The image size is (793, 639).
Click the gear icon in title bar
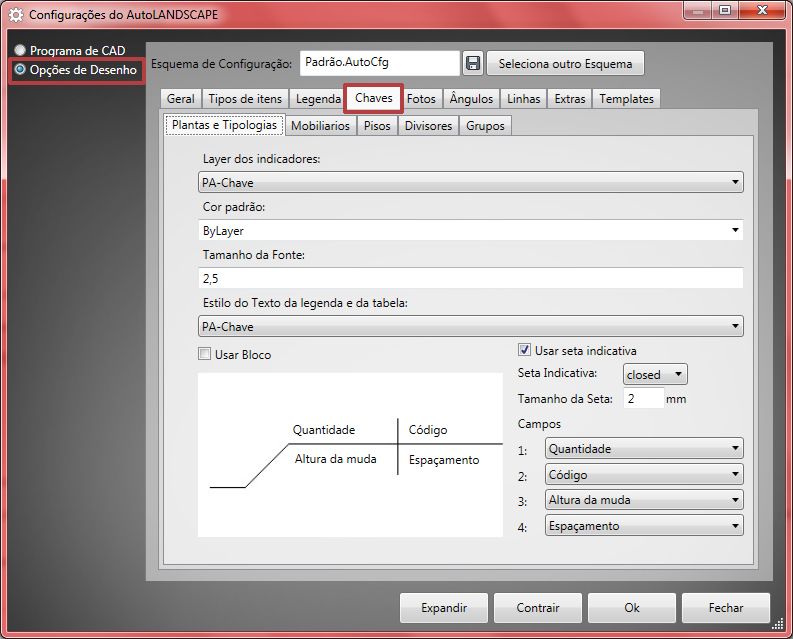click(15, 15)
